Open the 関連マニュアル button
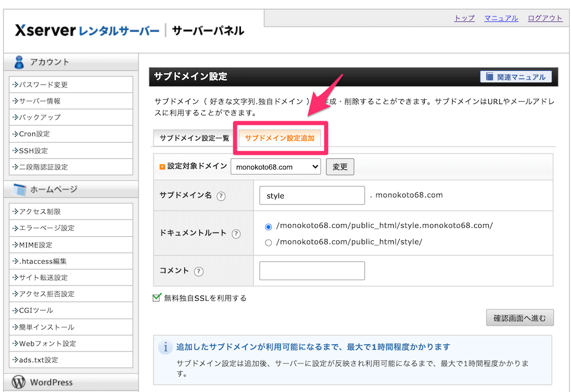The height and width of the screenshot is (392, 571). (x=516, y=77)
